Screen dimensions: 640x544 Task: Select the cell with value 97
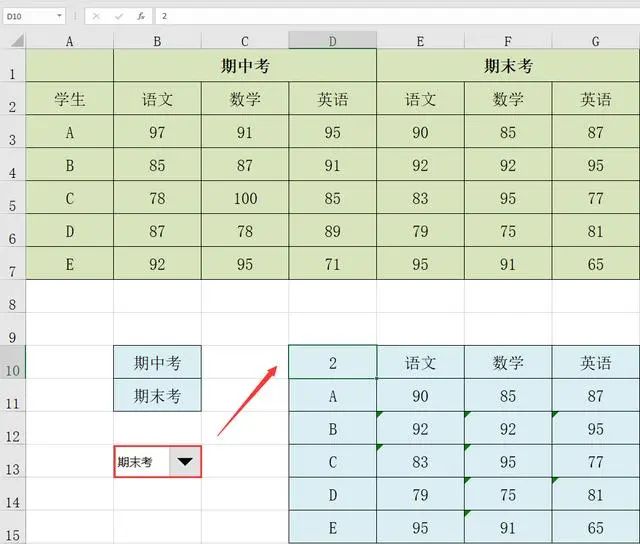[x=157, y=132]
